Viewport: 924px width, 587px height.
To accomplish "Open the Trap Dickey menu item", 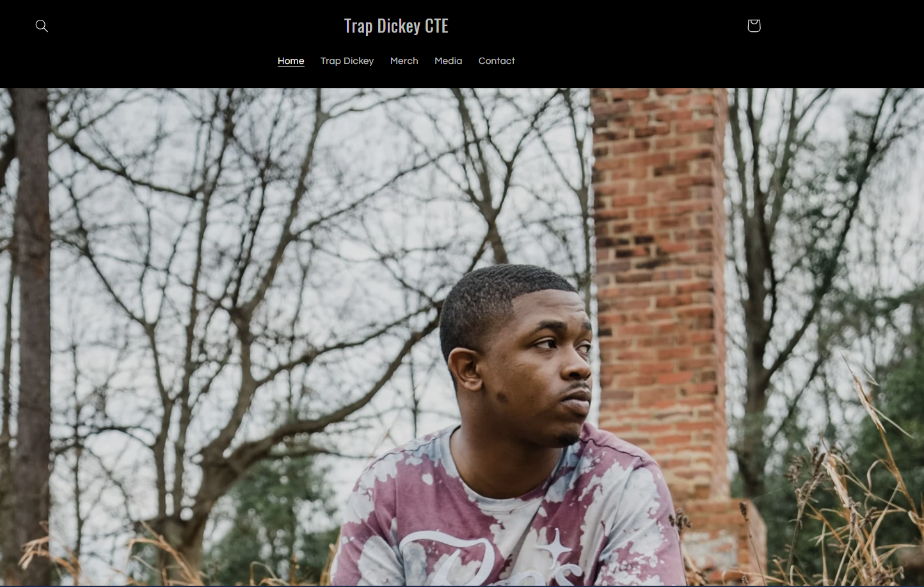I will [x=347, y=61].
